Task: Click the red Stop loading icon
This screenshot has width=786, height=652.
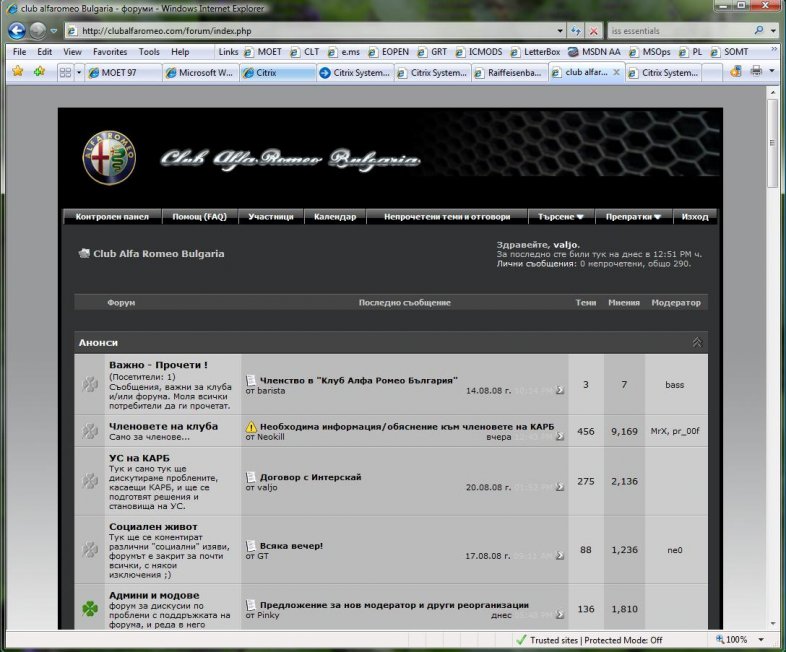Action: (594, 31)
